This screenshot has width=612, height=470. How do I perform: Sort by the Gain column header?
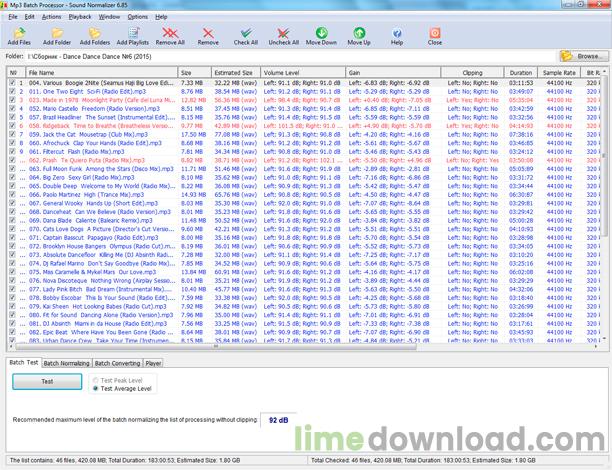393,73
